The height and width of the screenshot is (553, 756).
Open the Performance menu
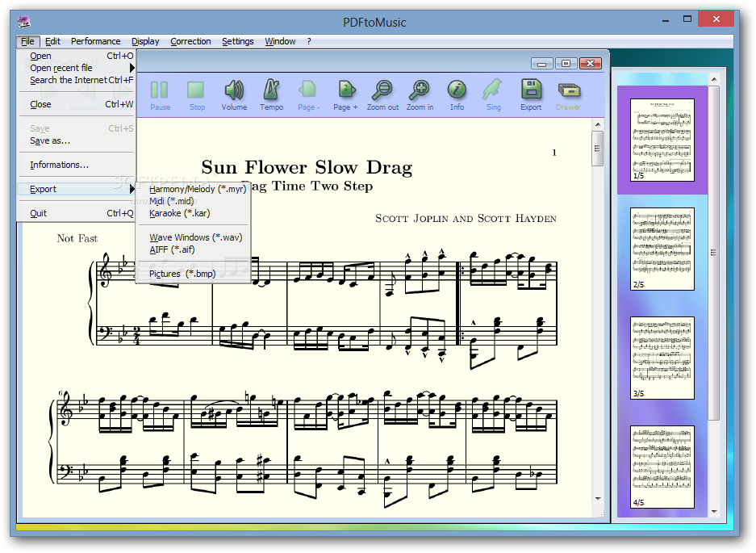pyautogui.click(x=95, y=41)
